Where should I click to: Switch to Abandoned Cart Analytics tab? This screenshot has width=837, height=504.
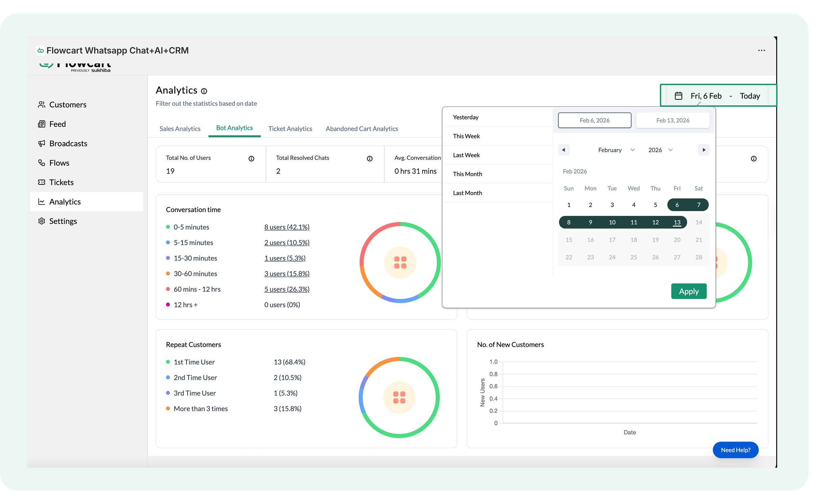362,129
